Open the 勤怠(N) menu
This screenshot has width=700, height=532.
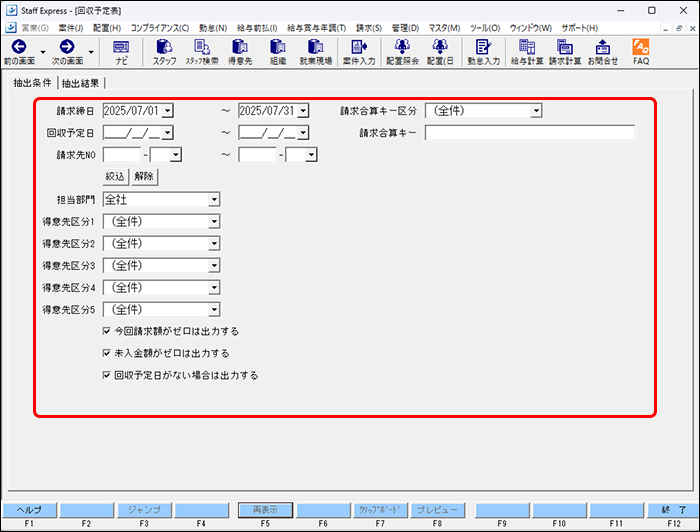tap(213, 28)
